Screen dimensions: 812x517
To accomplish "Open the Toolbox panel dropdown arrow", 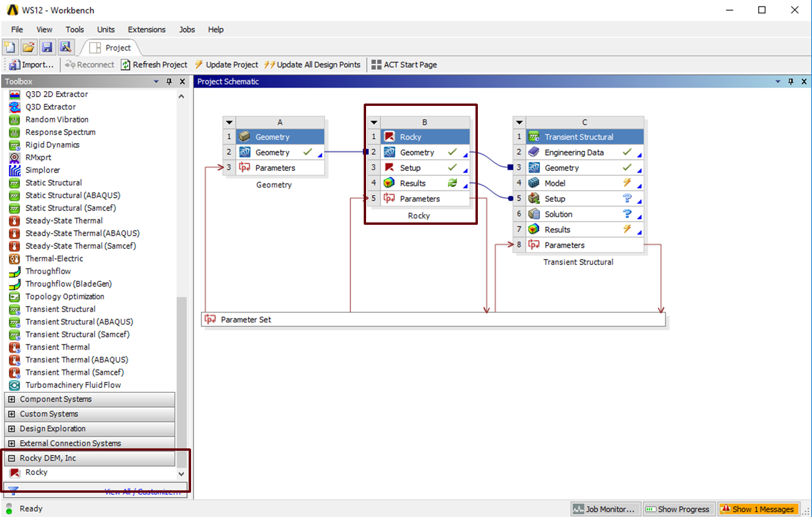I will (156, 82).
